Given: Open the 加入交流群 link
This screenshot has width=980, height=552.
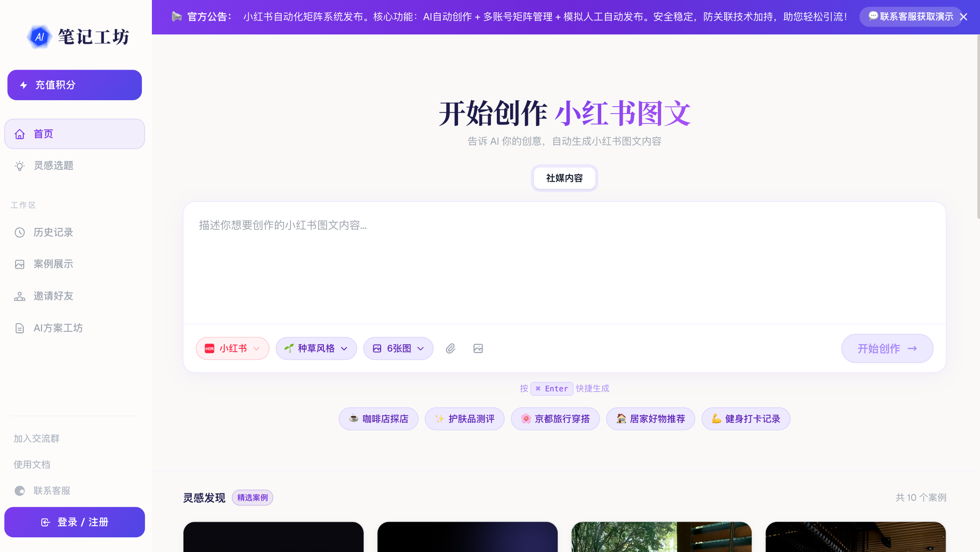Looking at the screenshot, I should (x=37, y=438).
